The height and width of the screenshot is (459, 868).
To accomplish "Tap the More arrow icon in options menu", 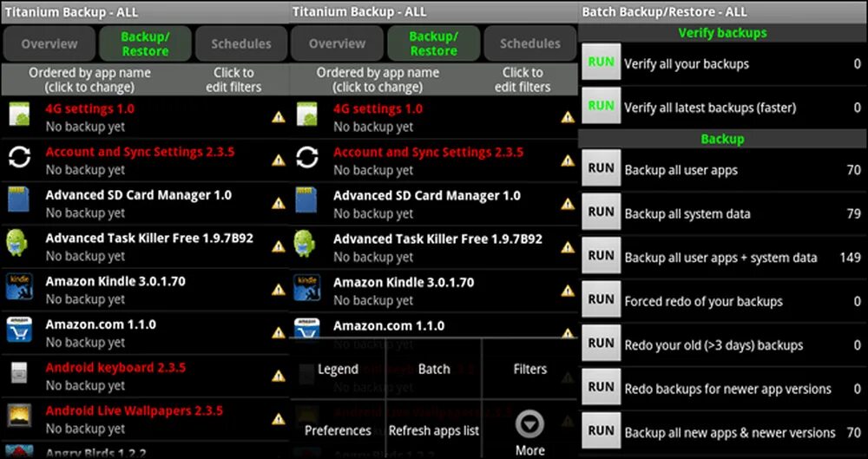I will point(529,424).
